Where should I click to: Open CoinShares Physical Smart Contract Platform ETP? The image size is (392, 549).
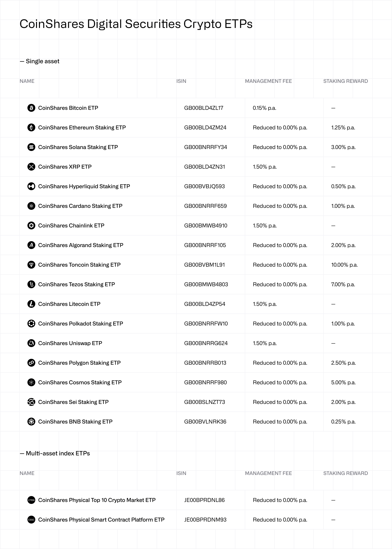pyautogui.click(x=101, y=520)
